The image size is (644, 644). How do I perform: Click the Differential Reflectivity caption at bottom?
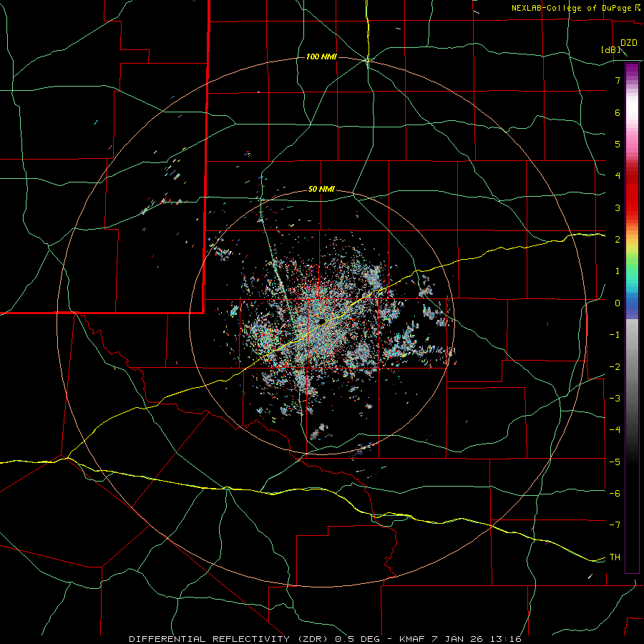click(x=325, y=639)
